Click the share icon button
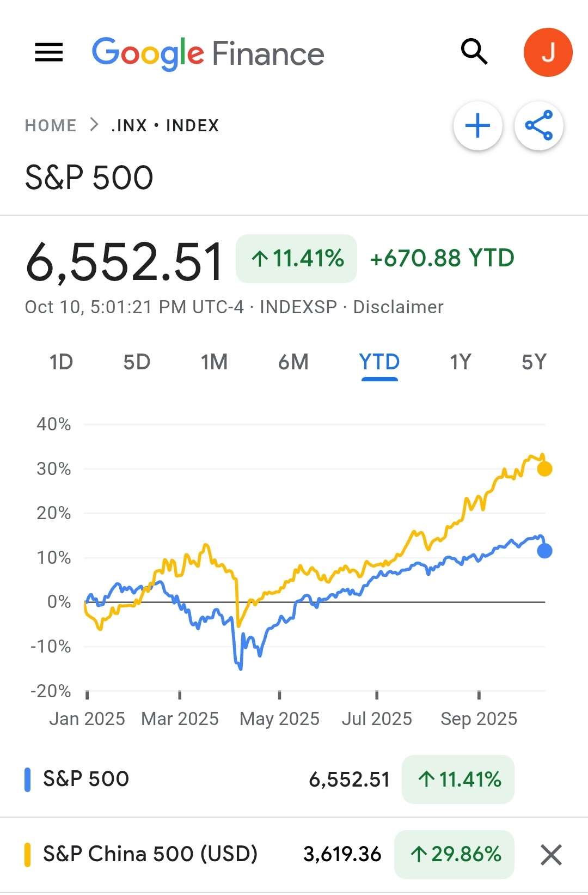 pyautogui.click(x=539, y=126)
